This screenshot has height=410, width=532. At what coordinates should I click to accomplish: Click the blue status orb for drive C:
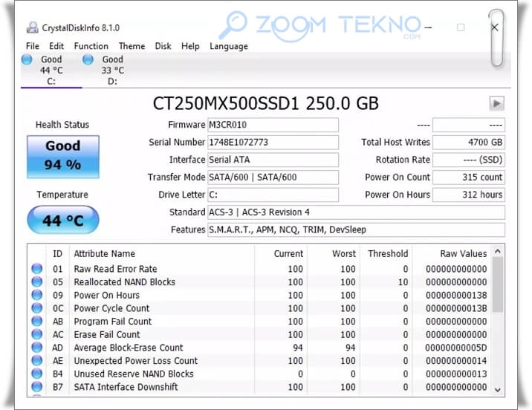(27, 59)
